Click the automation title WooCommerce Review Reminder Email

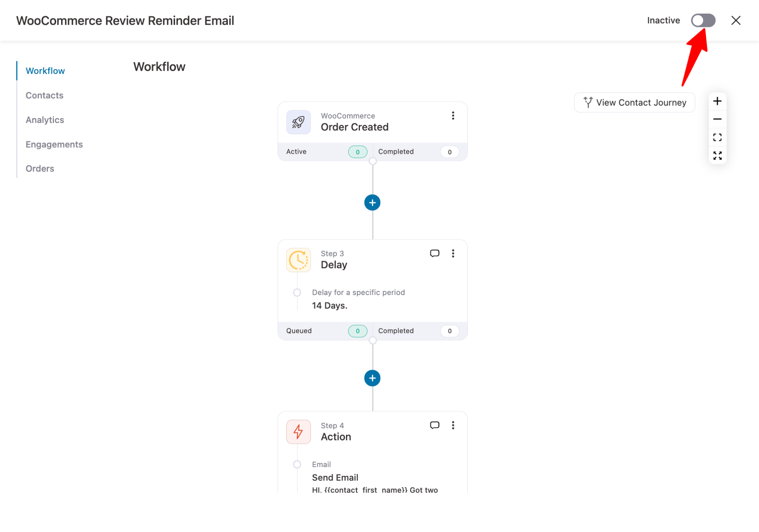pyautogui.click(x=125, y=21)
